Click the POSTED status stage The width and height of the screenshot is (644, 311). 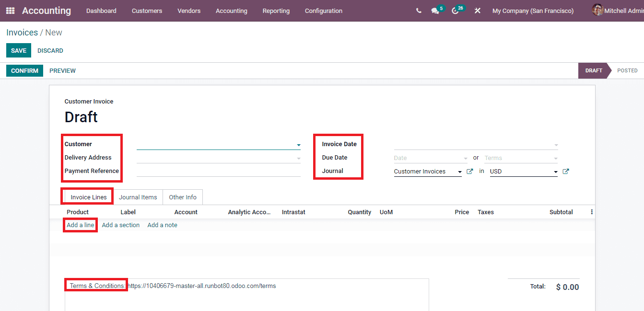[x=627, y=70]
